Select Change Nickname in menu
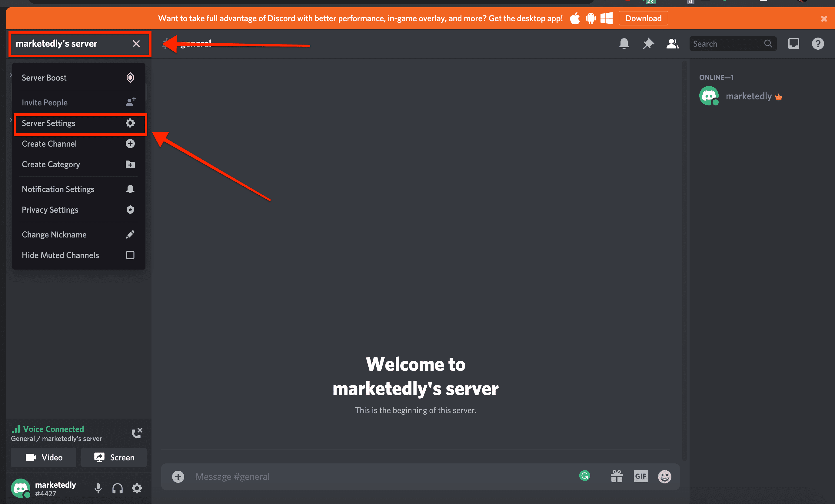The image size is (835, 504). pos(78,234)
